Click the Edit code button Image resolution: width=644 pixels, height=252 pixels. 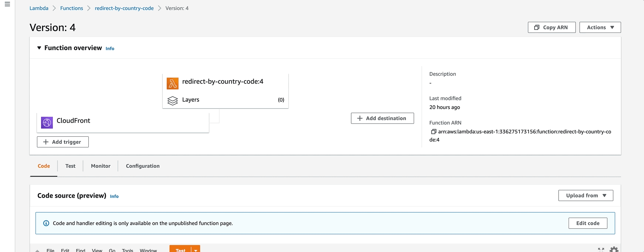588,223
